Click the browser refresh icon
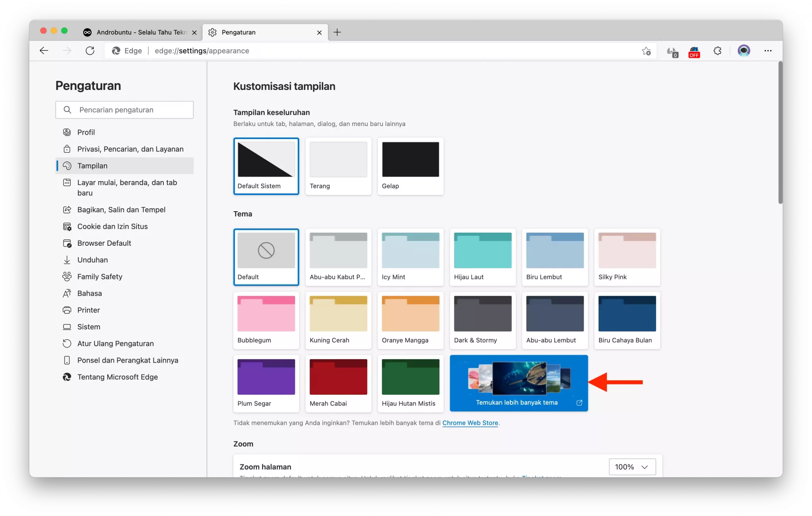Image resolution: width=812 pixels, height=516 pixels. [x=90, y=51]
